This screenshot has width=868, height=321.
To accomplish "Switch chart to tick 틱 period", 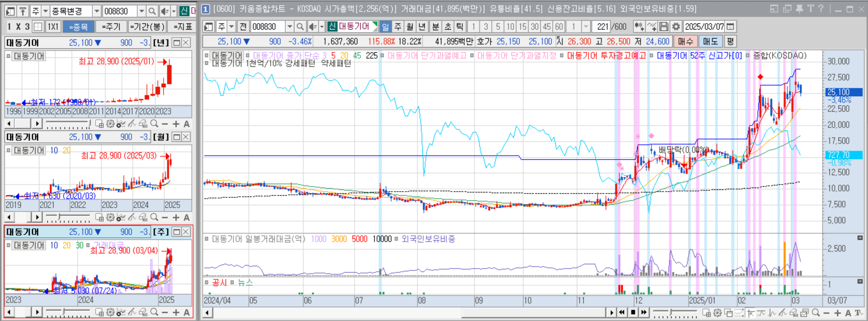I will pos(459,27).
